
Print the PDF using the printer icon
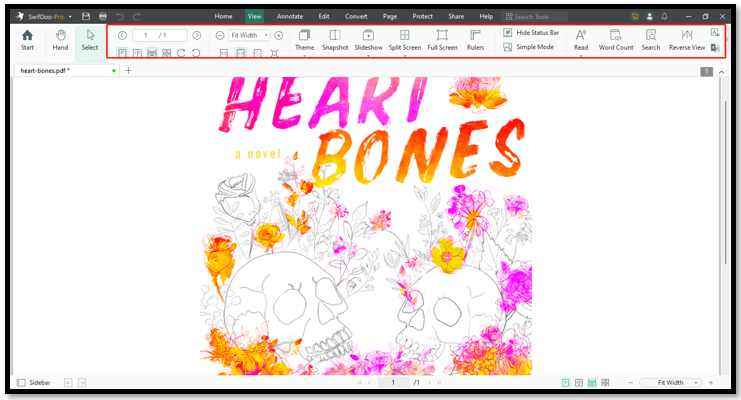pos(103,17)
